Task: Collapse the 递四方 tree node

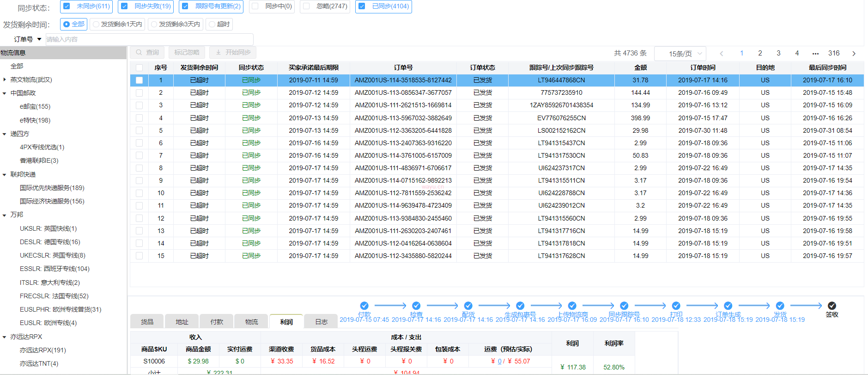Action: (5, 134)
